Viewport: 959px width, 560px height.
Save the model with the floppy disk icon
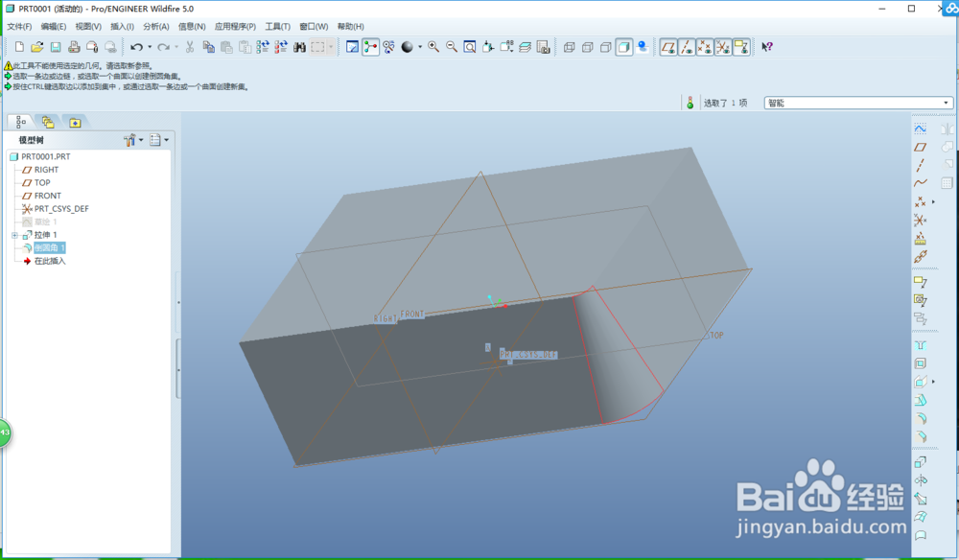[56, 47]
